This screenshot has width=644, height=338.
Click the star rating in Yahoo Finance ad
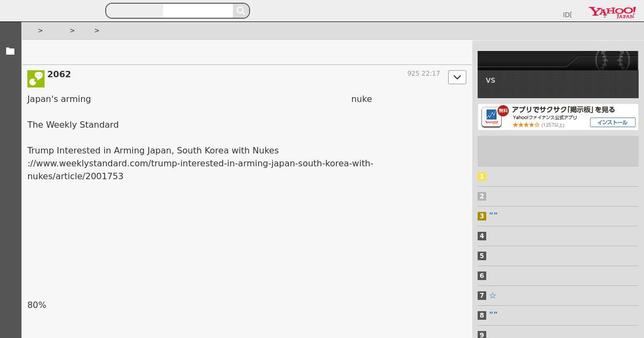click(x=526, y=125)
